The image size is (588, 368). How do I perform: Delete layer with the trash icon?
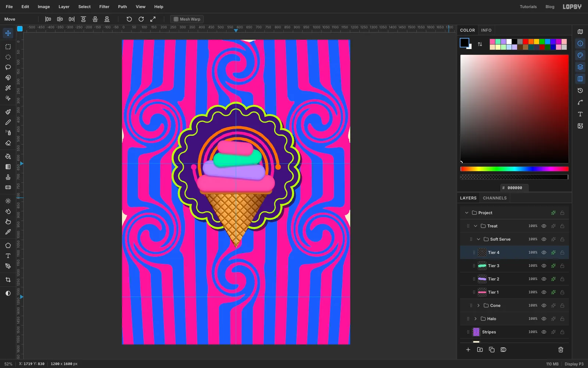[x=561, y=350]
